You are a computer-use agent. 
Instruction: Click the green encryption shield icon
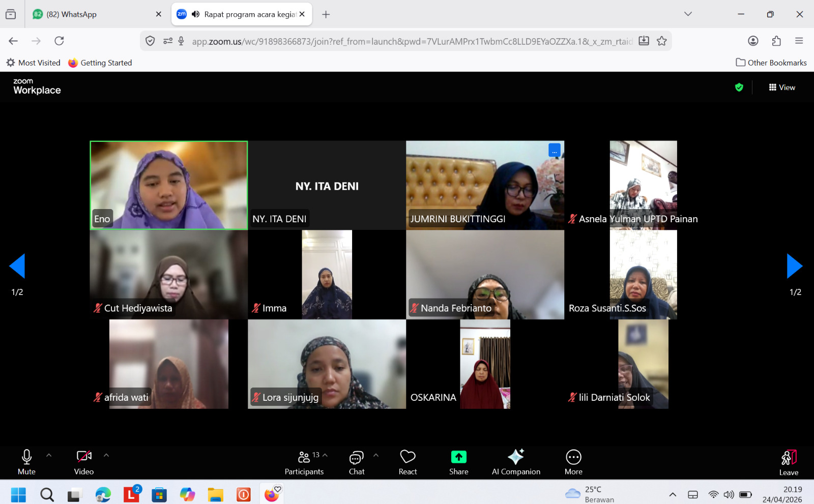(739, 87)
